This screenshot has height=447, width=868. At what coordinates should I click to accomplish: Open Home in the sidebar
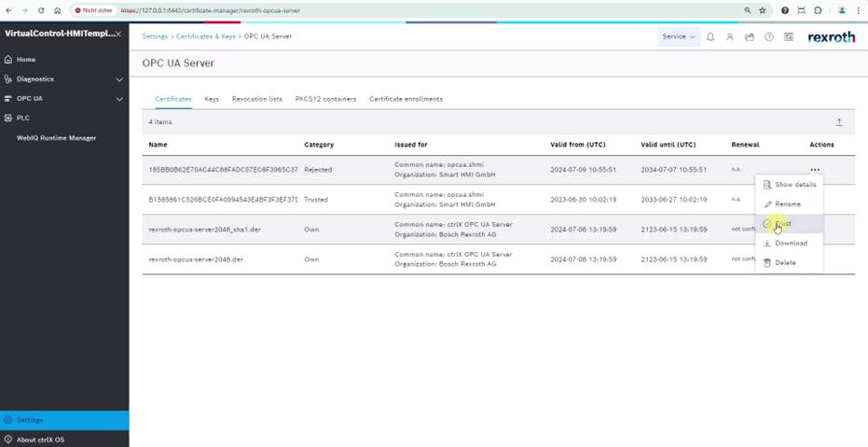click(x=25, y=60)
